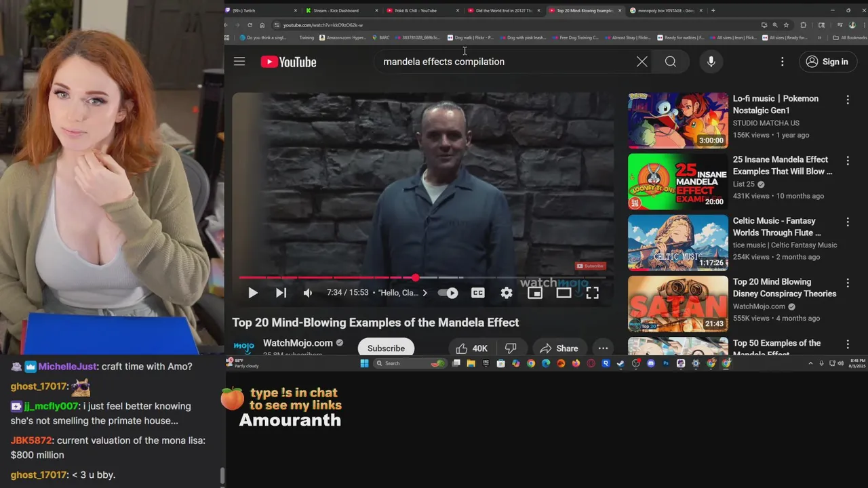Open the weather widget showing Partly cloudy
This screenshot has height=488, width=868.
pyautogui.click(x=243, y=363)
